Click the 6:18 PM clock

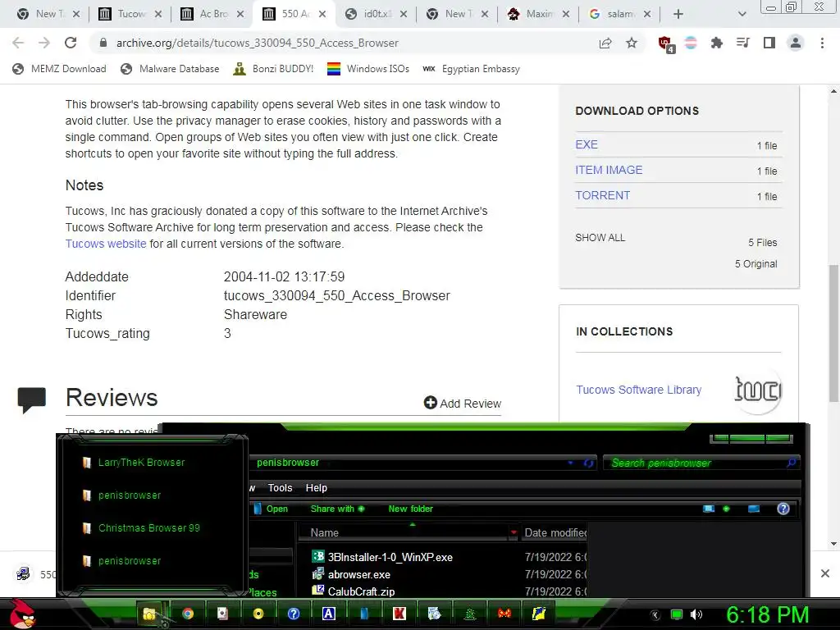point(767,614)
